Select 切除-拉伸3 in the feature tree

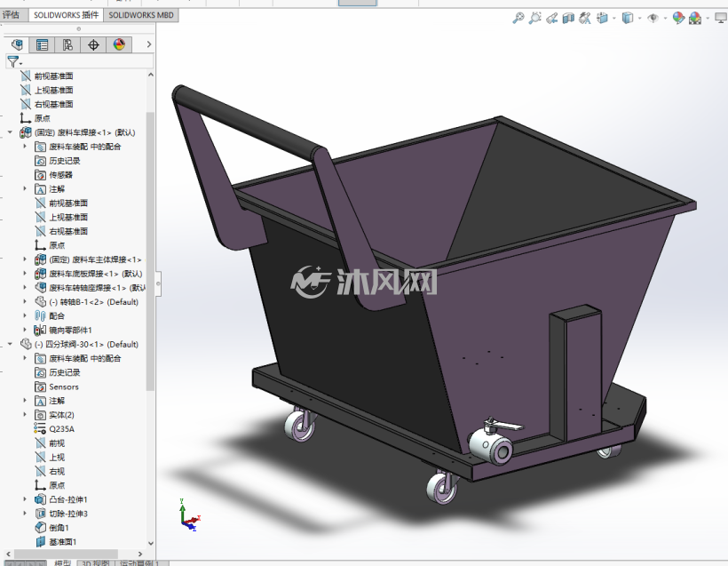point(68,514)
